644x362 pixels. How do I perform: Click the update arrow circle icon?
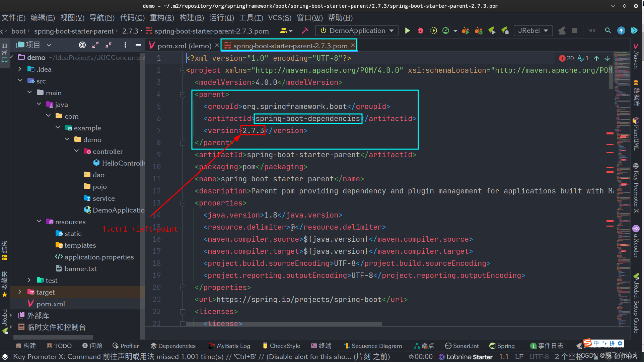click(x=621, y=31)
